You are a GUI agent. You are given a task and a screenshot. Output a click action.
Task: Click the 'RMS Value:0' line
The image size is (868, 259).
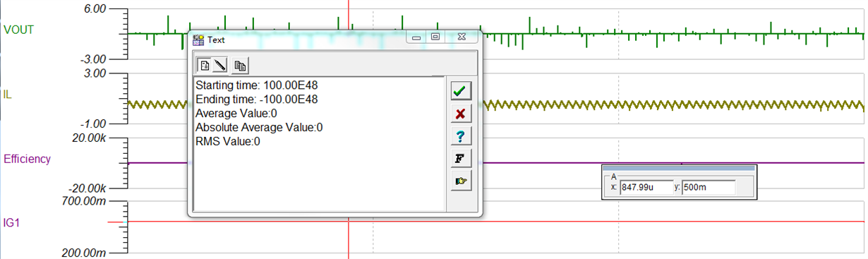(x=228, y=142)
